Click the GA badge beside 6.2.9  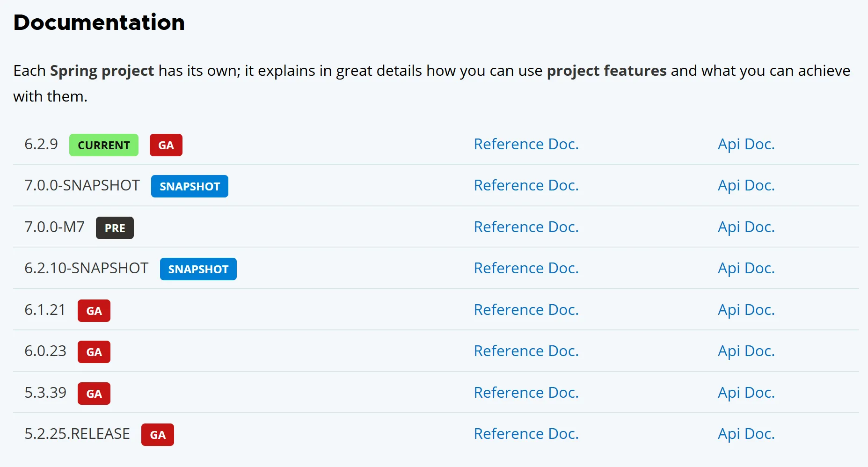(x=166, y=145)
